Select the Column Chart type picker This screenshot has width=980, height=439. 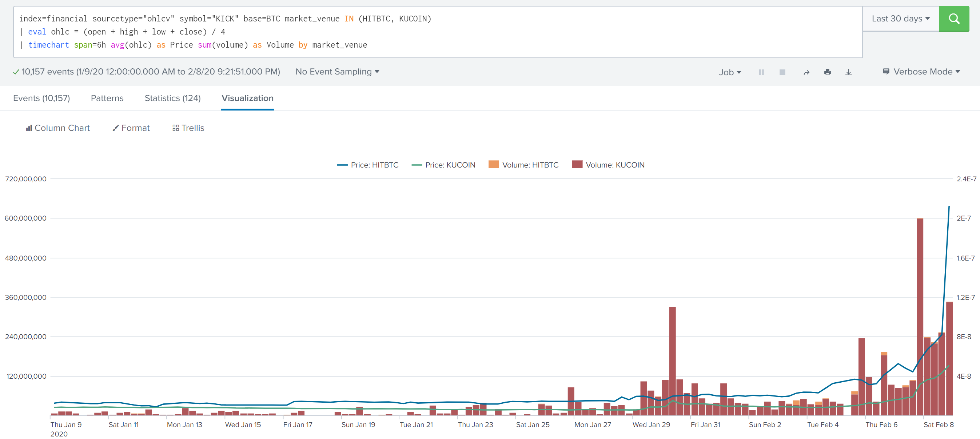pyautogui.click(x=57, y=128)
